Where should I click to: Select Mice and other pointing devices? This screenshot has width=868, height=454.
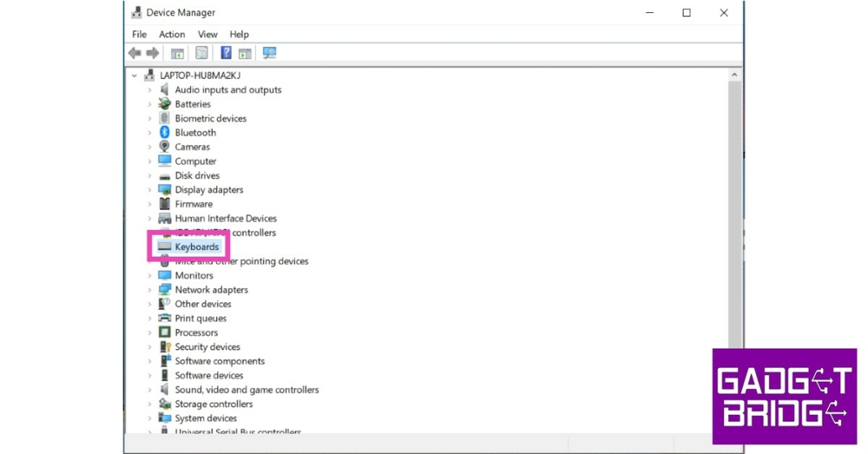[241, 261]
